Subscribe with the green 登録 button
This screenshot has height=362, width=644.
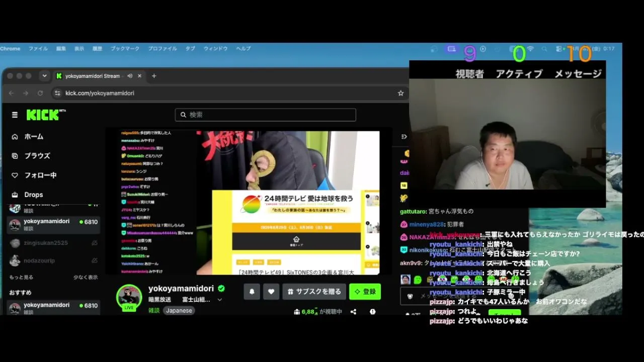(365, 292)
